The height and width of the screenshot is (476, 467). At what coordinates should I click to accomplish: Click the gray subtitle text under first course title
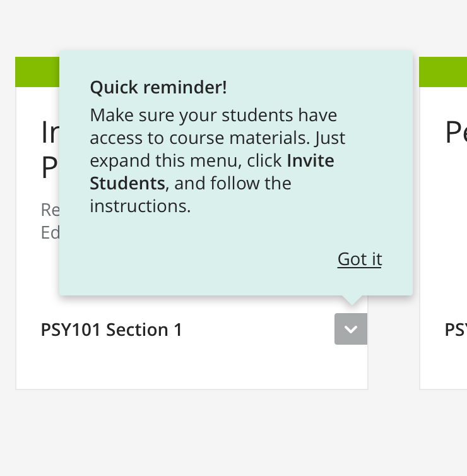[x=50, y=221]
